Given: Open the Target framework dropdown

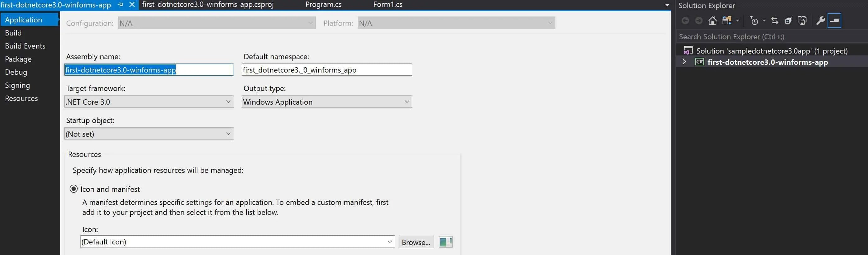Looking at the screenshot, I should tap(149, 102).
